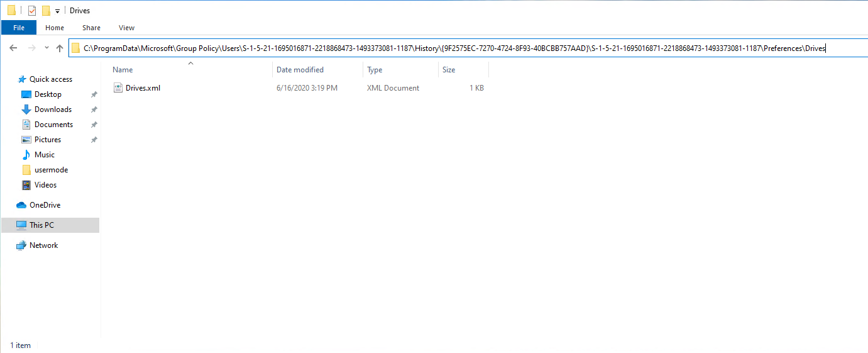The image size is (868, 353).
Task: Sort files by the Name column
Action: (x=123, y=70)
